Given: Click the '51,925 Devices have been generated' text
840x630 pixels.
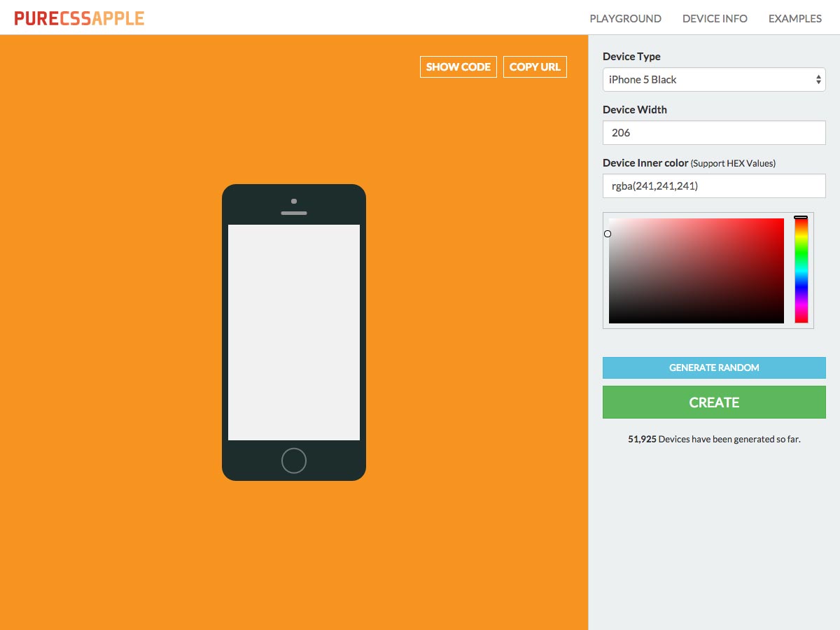Looking at the screenshot, I should [714, 440].
